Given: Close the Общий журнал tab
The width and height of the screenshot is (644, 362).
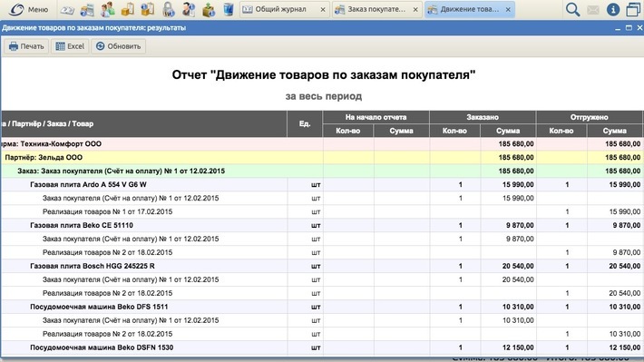Looking at the screenshot, I should pos(323,9).
